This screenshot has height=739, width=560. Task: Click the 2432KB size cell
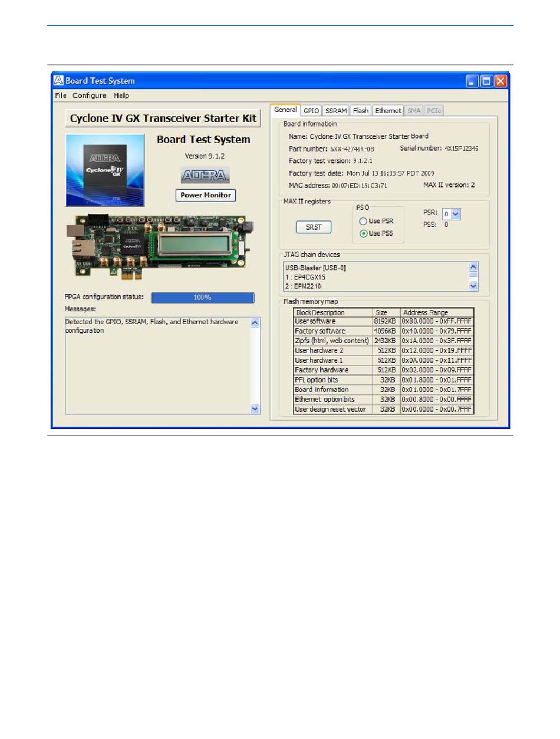click(x=386, y=341)
